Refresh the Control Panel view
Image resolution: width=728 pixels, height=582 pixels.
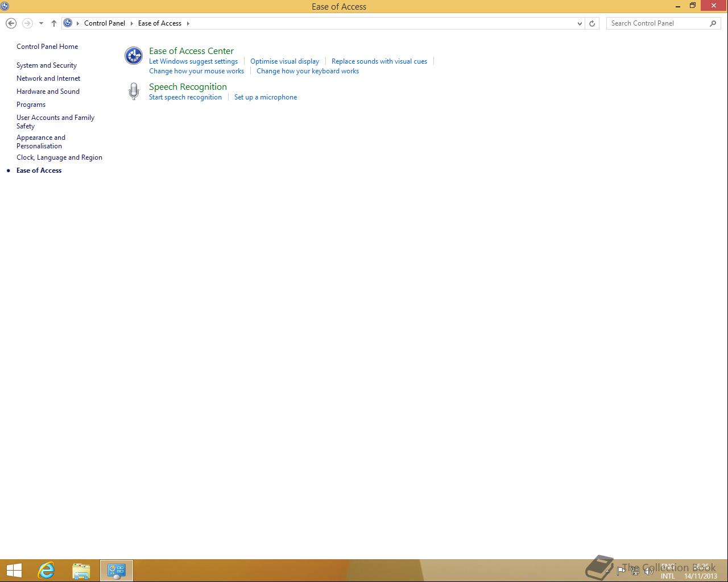point(592,23)
